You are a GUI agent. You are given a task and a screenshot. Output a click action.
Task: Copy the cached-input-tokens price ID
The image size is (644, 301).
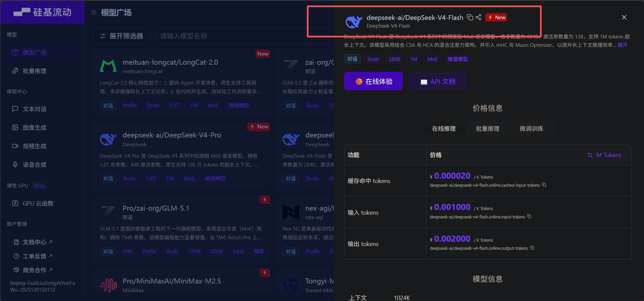544,185
